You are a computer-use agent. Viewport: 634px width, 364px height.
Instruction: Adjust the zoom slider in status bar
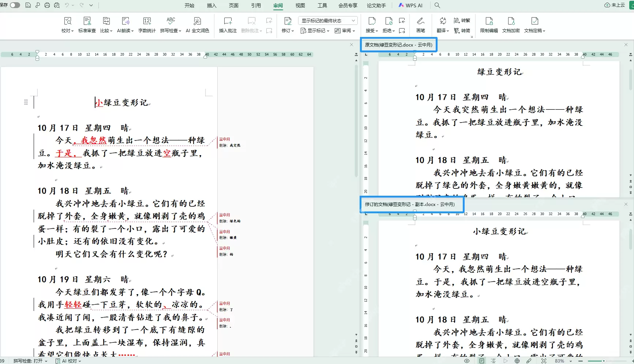(x=604, y=361)
